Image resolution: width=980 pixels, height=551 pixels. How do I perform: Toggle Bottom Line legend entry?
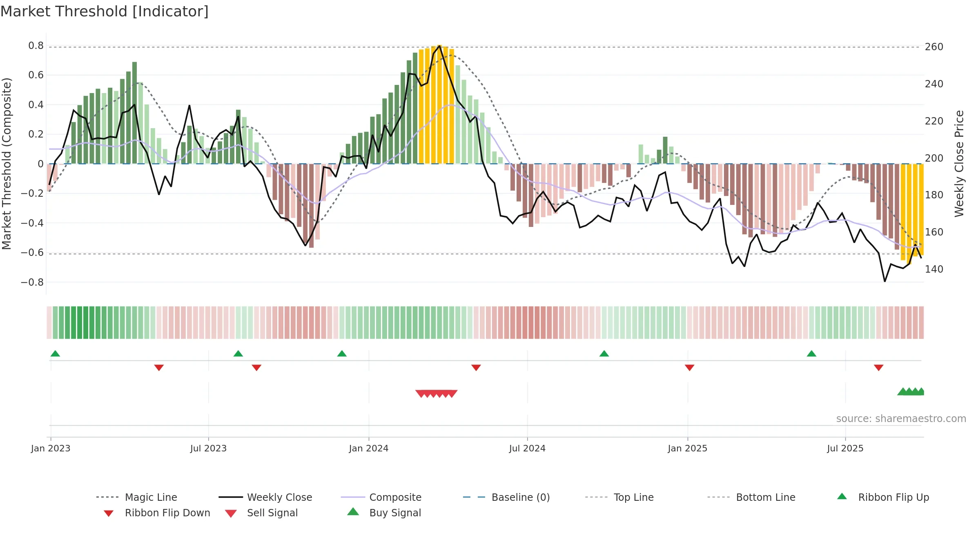click(751, 497)
